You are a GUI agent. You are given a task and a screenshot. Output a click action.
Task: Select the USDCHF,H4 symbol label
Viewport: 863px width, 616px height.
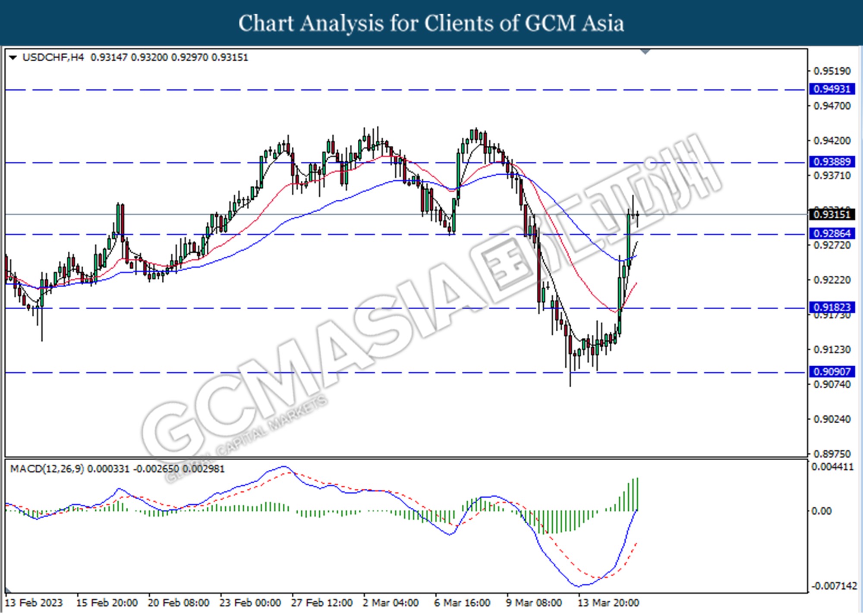[53, 57]
